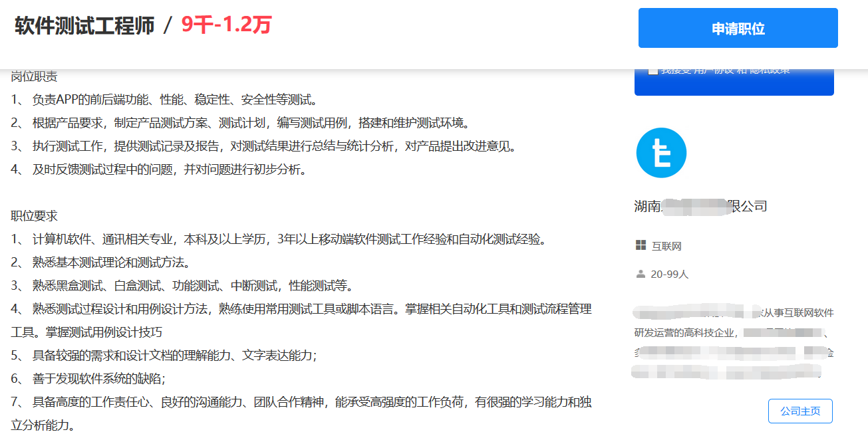Click the company name starting with 湖南
This screenshot has height=436, width=868.
pos(700,206)
